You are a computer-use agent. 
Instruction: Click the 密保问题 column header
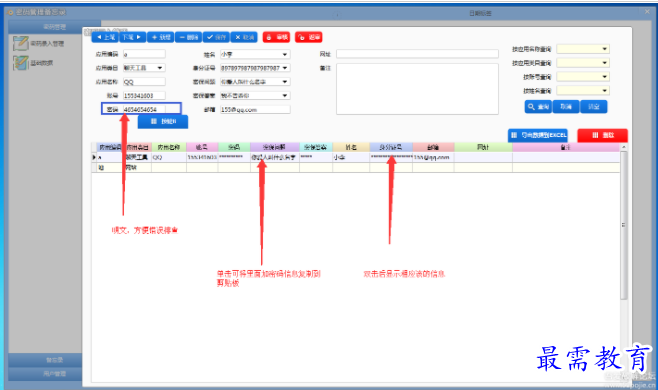pos(274,147)
